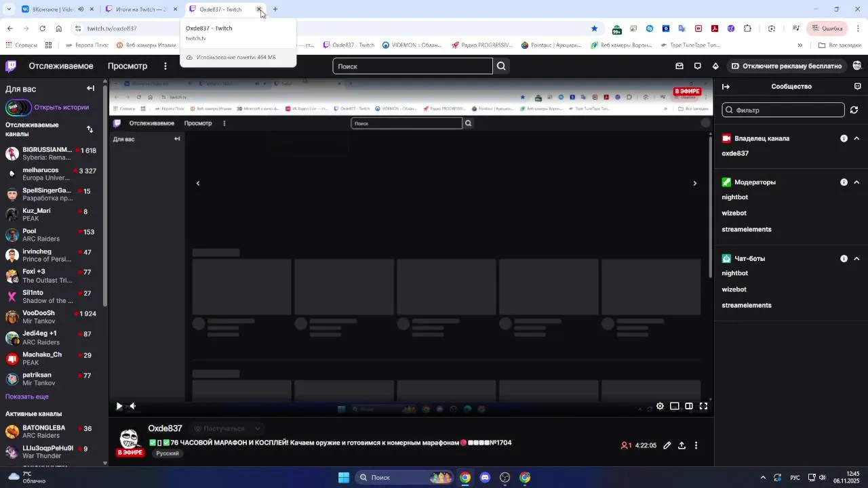Screen dimensions: 868x488
Task: Open the Отслеживаемое tab
Action: 61,66
